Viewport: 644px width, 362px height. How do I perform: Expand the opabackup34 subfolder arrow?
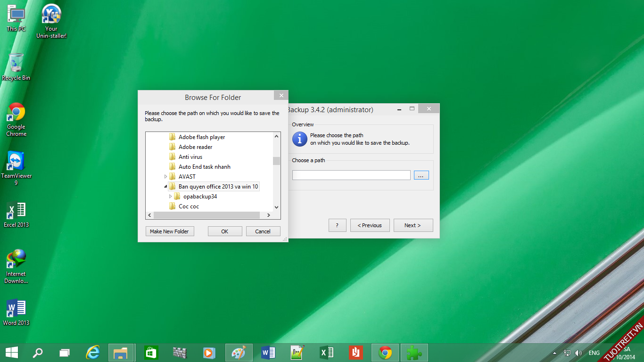pyautogui.click(x=170, y=197)
